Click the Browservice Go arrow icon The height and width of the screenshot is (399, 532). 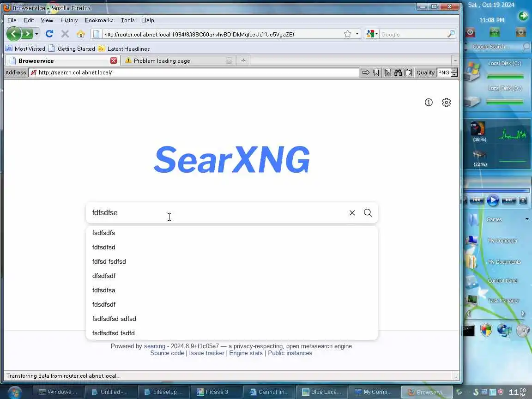point(365,72)
